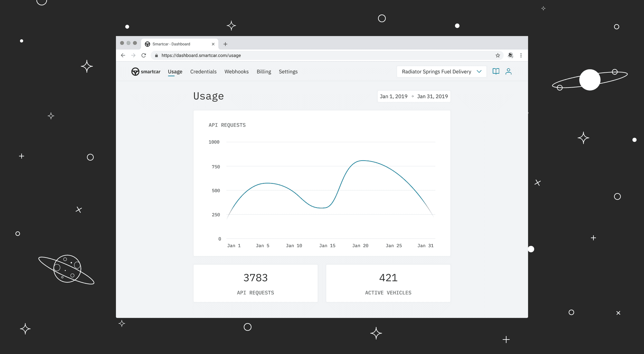Viewport: 644px width, 354px height.
Task: Go to the Billing page
Action: tap(264, 71)
